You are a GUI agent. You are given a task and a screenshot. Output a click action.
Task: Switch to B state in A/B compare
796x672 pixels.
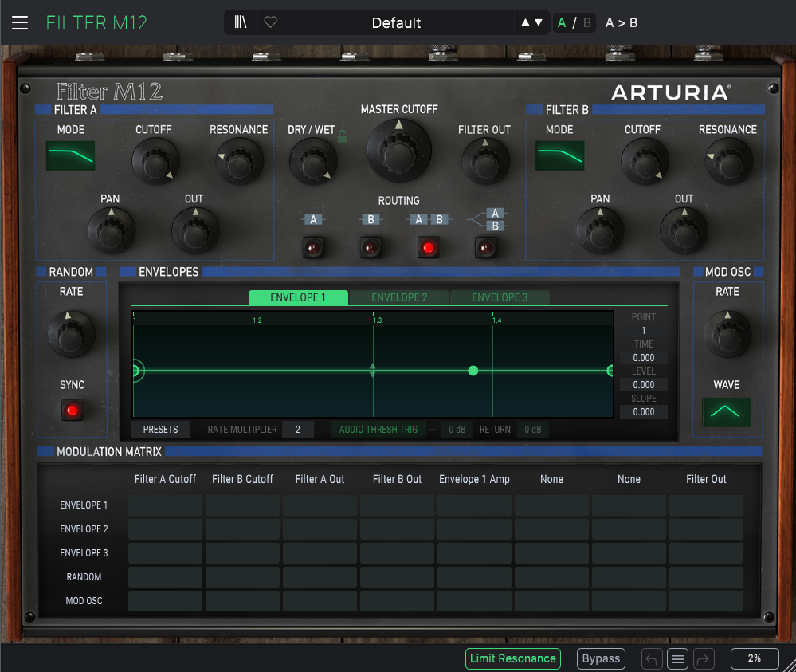pyautogui.click(x=587, y=23)
